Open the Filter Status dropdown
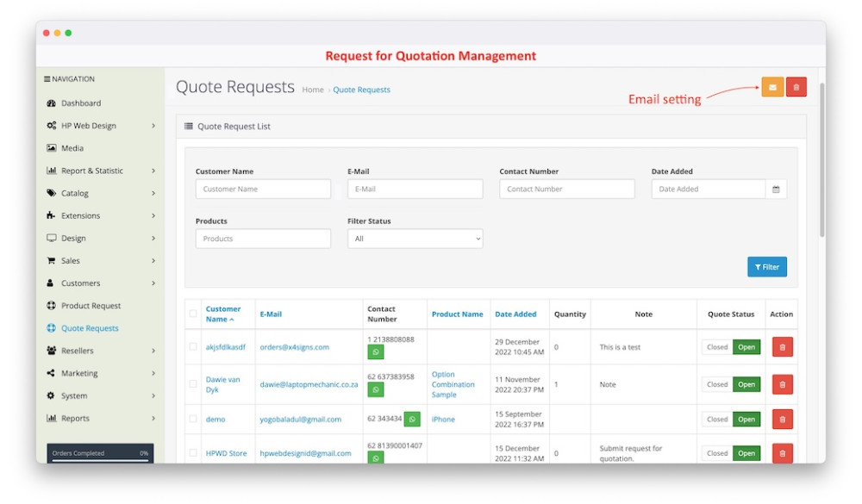 coord(415,239)
